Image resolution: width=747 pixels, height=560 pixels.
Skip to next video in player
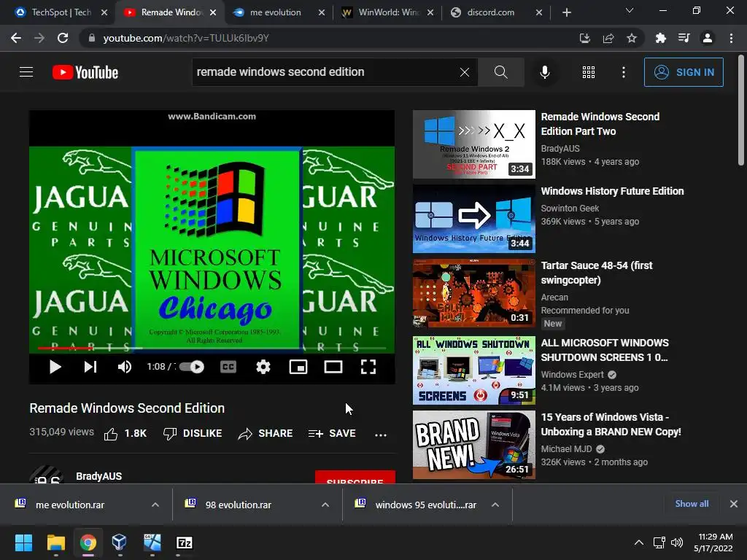tap(90, 367)
